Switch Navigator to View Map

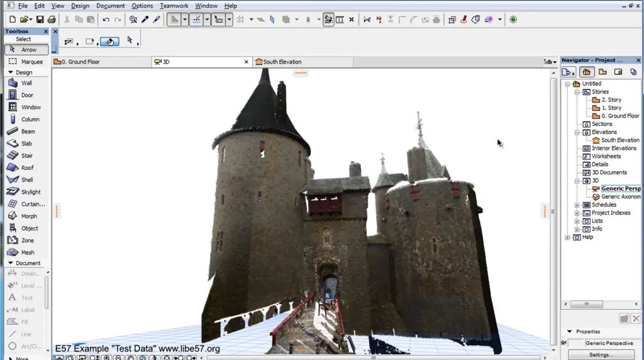click(602, 72)
